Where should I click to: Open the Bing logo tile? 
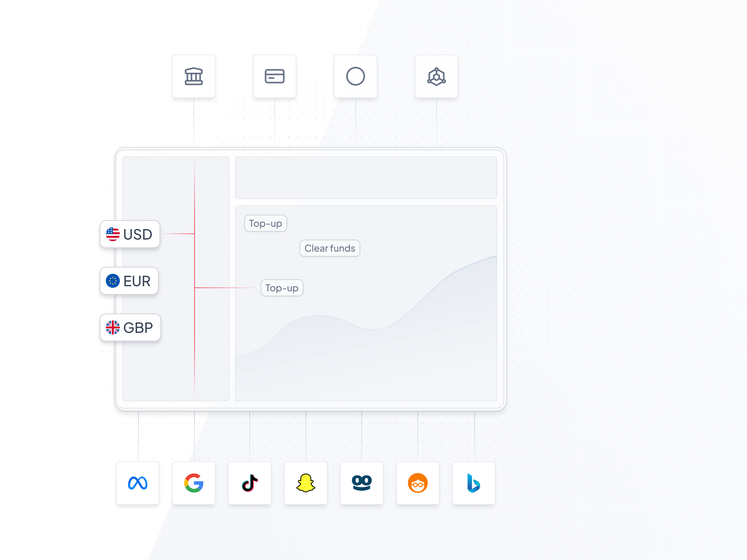click(474, 483)
